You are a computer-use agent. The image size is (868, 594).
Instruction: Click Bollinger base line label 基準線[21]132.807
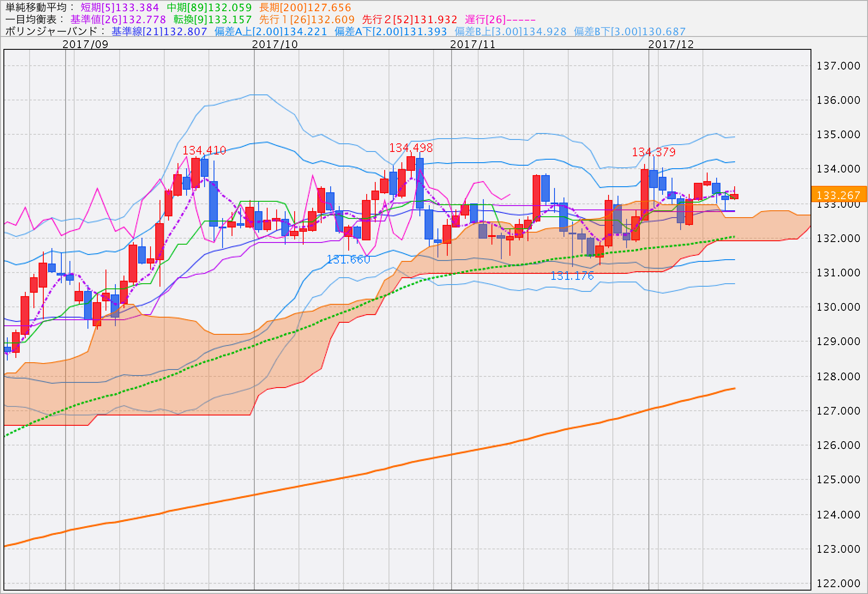click(159, 31)
